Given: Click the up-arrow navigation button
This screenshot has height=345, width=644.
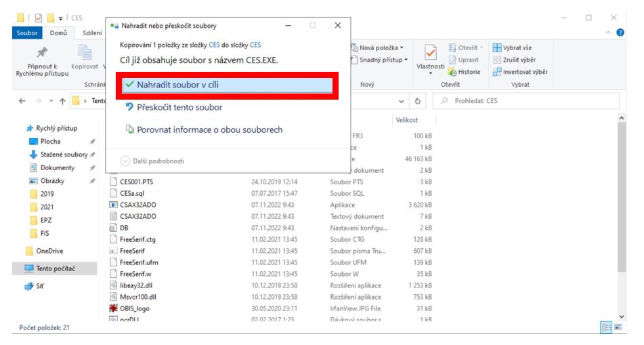Looking at the screenshot, I should tap(62, 102).
